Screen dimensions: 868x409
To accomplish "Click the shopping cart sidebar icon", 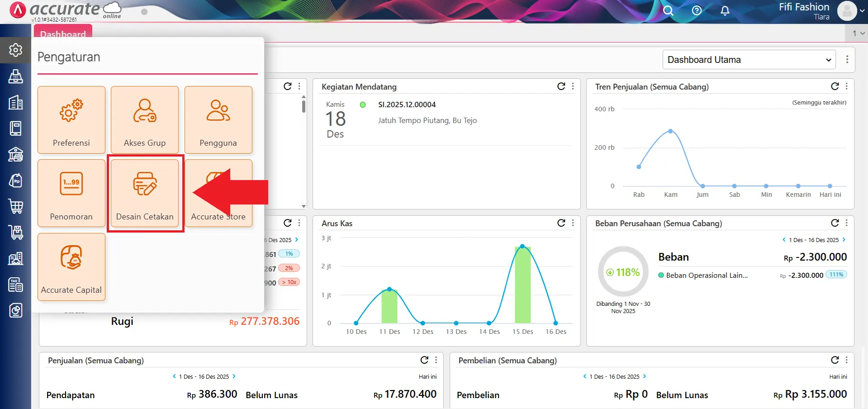I will click(16, 207).
